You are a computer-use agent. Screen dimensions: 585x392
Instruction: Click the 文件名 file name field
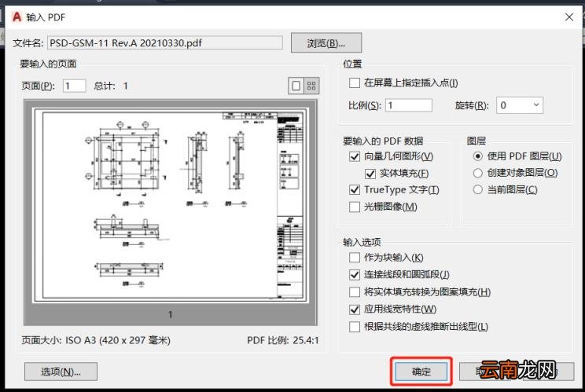pos(165,43)
